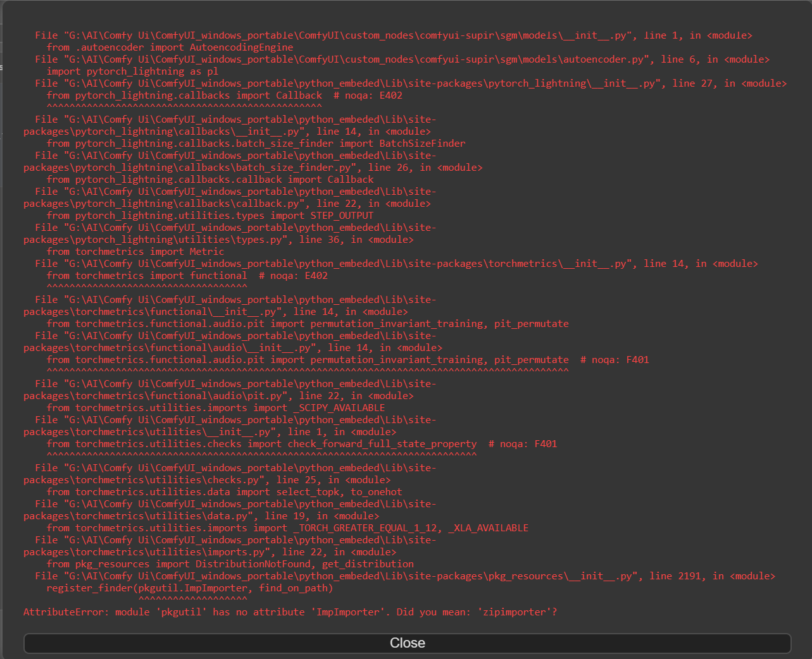
Task: Click the autoencoder.py line 6 file path
Action: 402,59
